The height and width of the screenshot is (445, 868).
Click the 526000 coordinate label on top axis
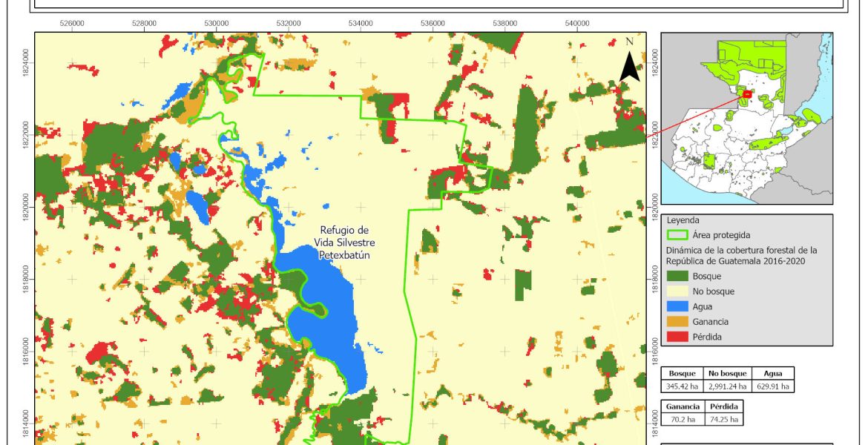(x=71, y=24)
